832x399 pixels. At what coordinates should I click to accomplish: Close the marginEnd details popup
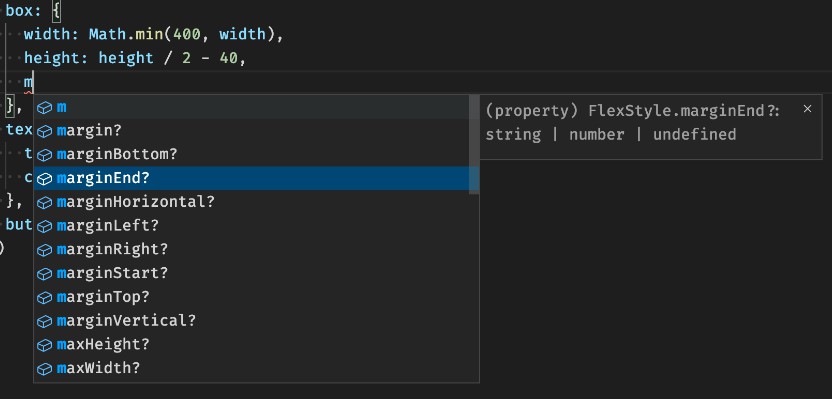807,109
